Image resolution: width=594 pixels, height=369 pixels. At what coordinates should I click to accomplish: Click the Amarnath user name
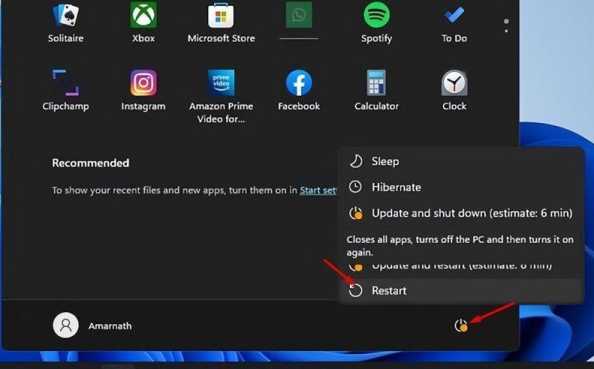point(110,326)
